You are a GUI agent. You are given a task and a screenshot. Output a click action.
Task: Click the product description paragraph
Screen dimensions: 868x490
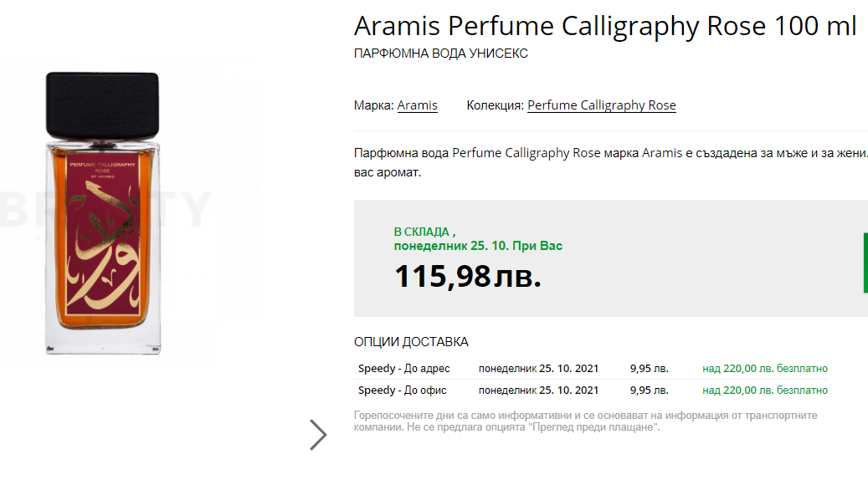pos(611,163)
